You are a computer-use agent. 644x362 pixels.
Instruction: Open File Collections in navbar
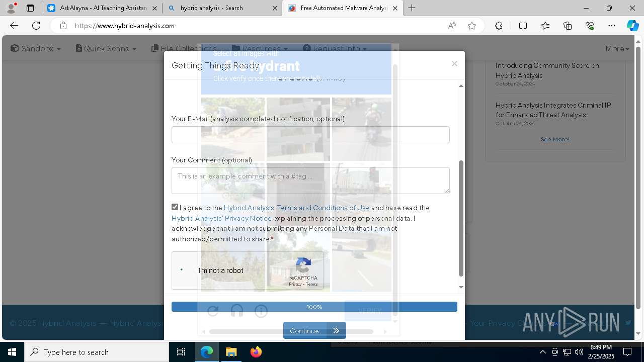coord(184,49)
